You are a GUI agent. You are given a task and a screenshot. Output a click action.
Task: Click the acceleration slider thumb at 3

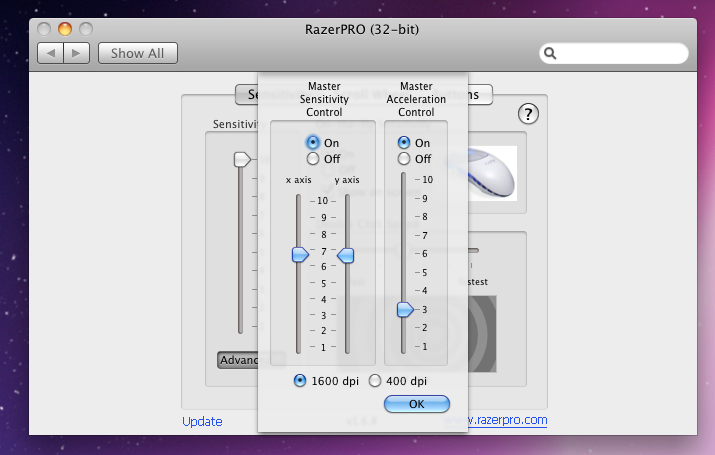[x=404, y=310]
